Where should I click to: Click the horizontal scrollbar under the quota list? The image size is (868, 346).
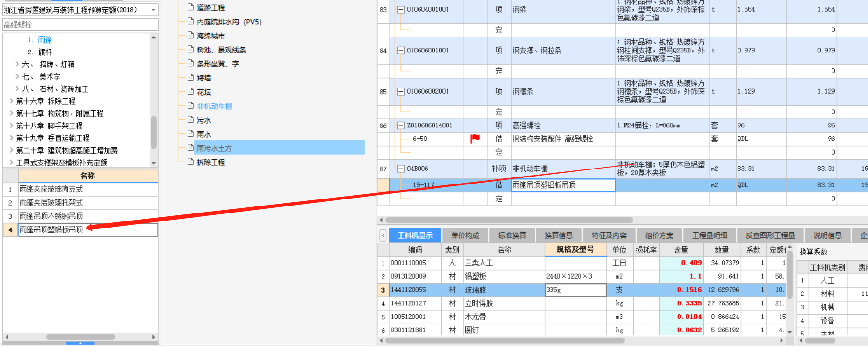(x=80, y=337)
